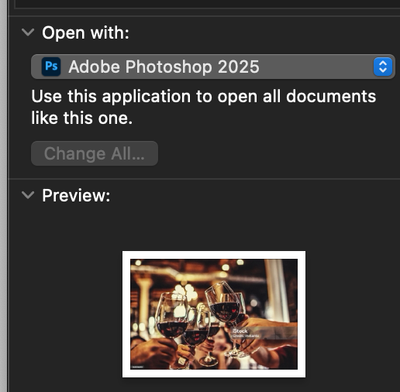Collapse the Open with section chevron
The width and height of the screenshot is (400, 392).
(28, 32)
